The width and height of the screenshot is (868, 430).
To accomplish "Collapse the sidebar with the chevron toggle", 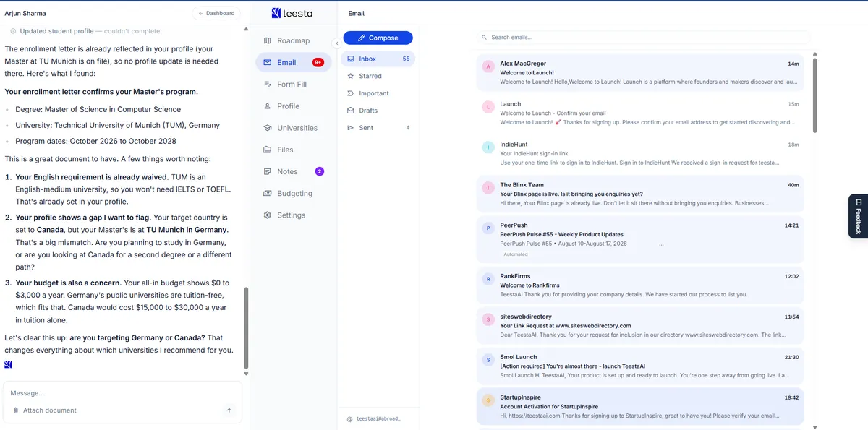I will click(336, 43).
